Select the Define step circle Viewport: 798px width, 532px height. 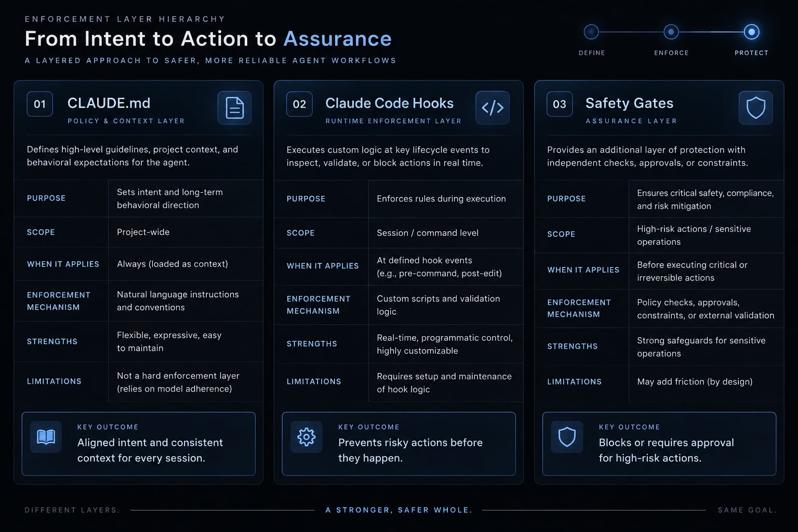(591, 32)
